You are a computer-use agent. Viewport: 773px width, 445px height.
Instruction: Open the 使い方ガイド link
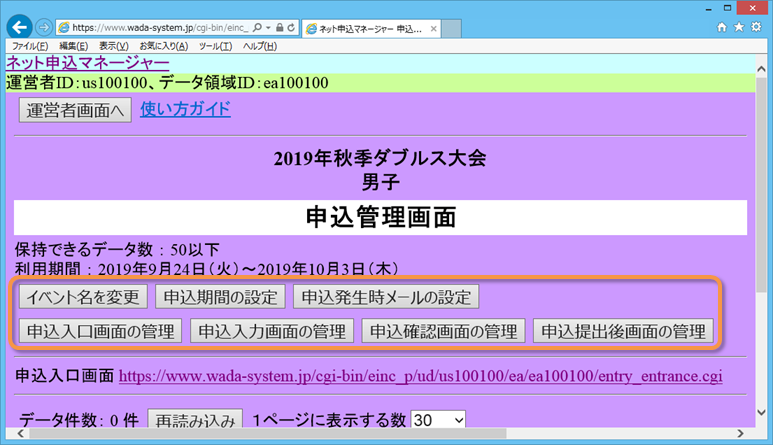pyautogui.click(x=185, y=109)
